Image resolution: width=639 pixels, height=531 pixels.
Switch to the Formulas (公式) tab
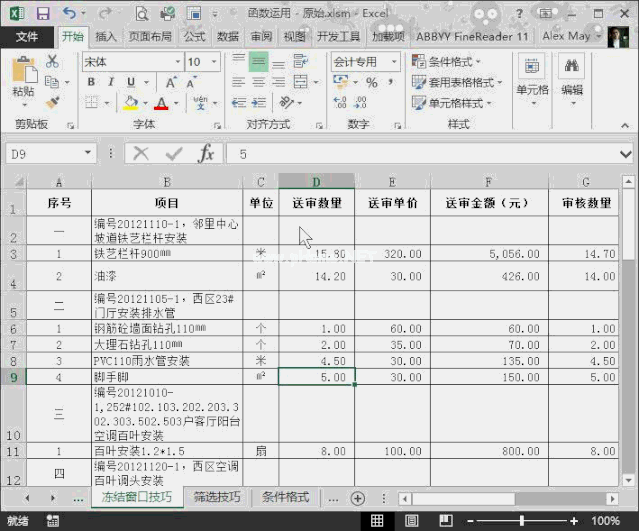point(194,37)
